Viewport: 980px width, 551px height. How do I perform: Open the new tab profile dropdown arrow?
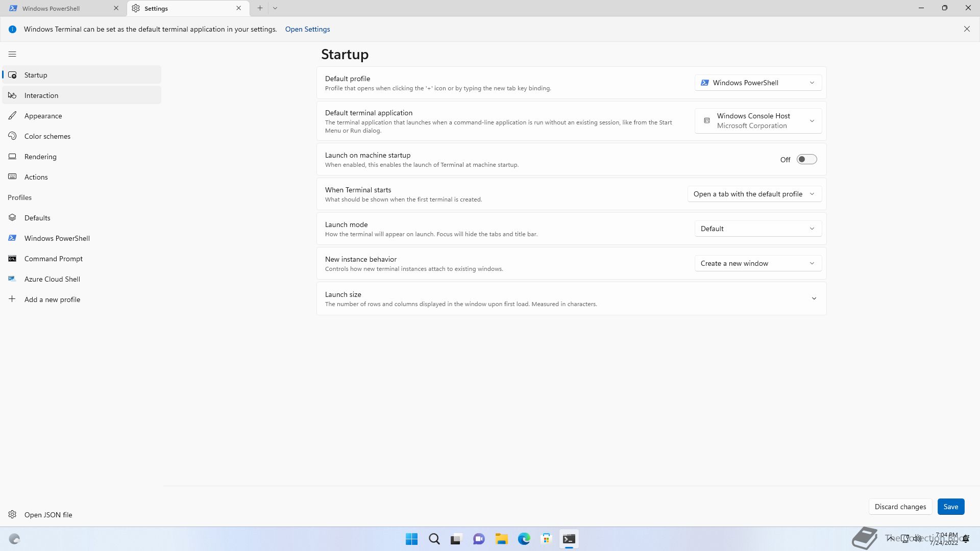coord(275,8)
